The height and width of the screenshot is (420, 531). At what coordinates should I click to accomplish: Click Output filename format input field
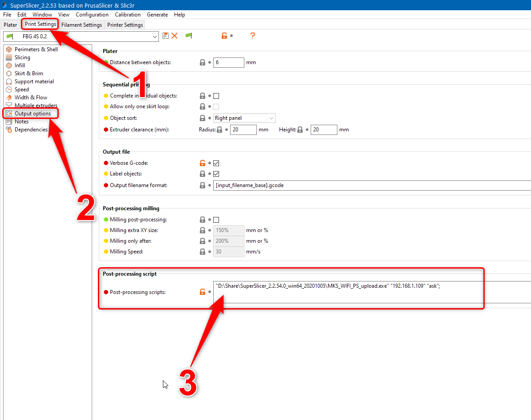click(x=372, y=185)
